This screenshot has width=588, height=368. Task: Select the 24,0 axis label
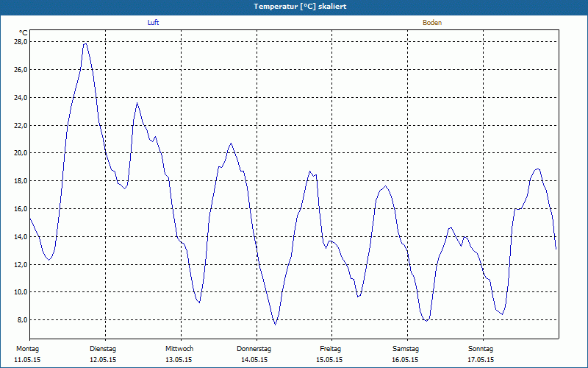pos(21,98)
